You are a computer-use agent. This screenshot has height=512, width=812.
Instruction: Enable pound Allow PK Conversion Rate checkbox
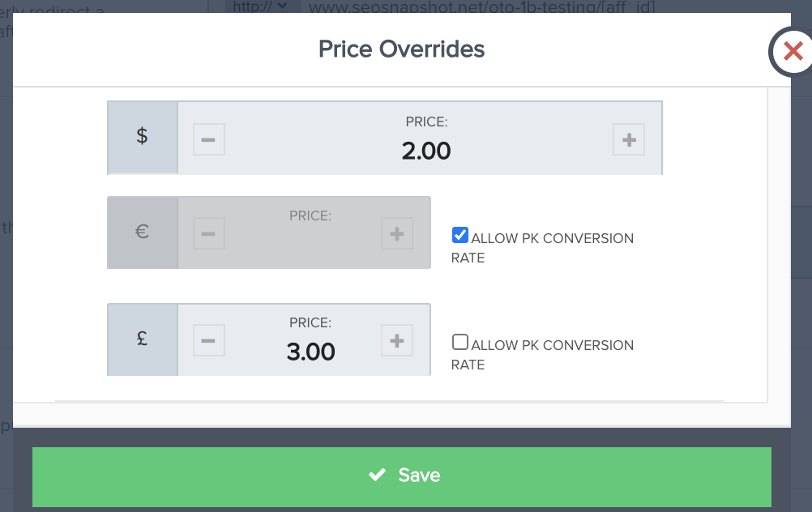point(460,343)
